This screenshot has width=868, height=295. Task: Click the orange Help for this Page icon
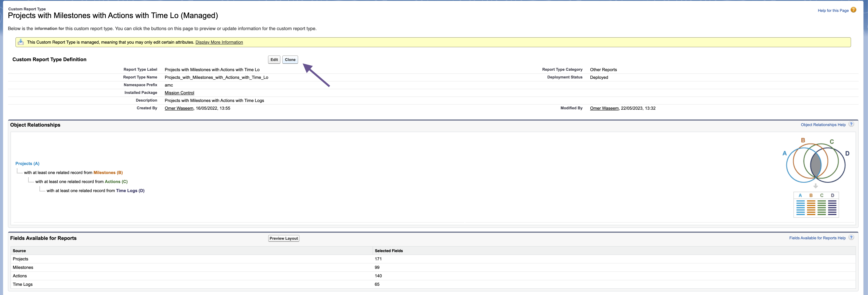853,10
